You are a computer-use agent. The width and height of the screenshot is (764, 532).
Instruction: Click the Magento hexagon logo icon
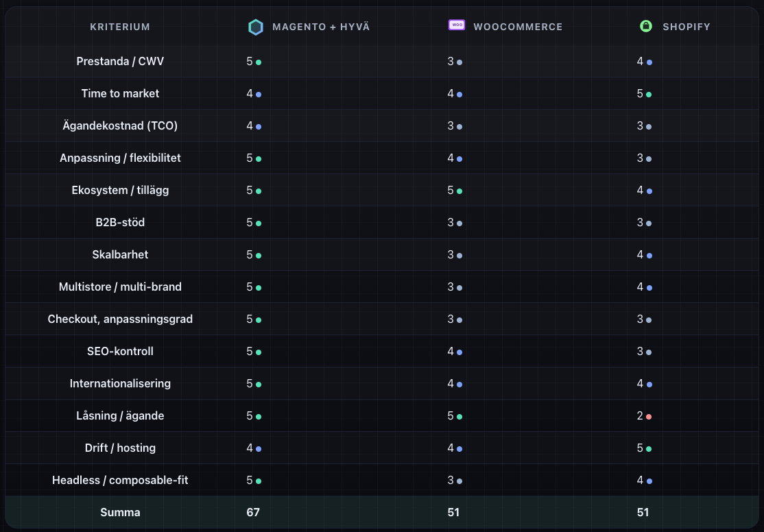click(255, 27)
